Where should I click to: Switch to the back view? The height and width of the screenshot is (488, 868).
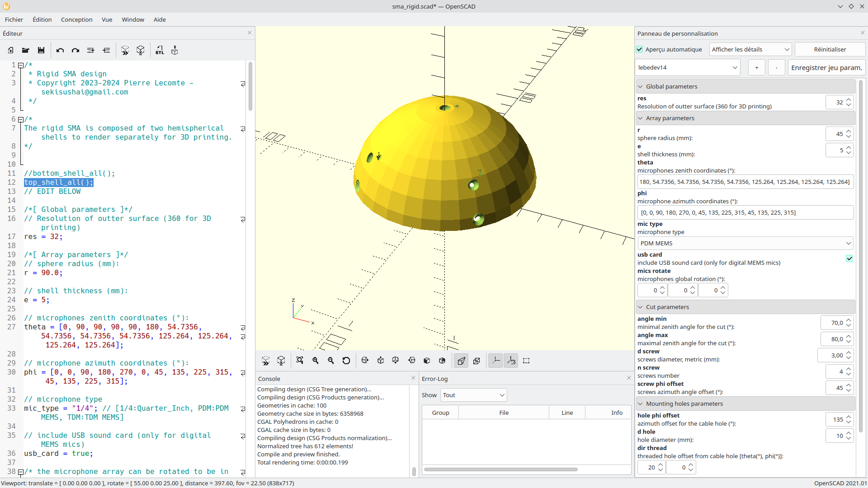[x=442, y=361]
